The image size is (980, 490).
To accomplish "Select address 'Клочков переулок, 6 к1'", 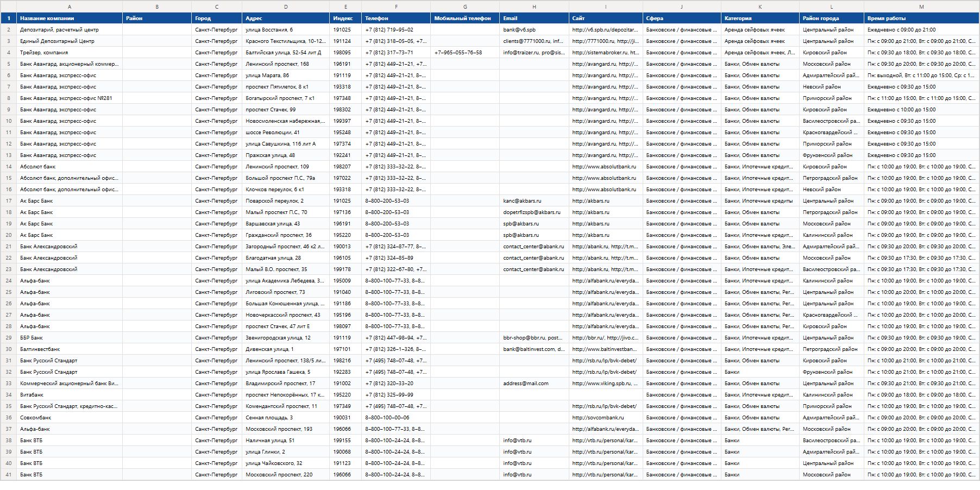I will 286,189.
